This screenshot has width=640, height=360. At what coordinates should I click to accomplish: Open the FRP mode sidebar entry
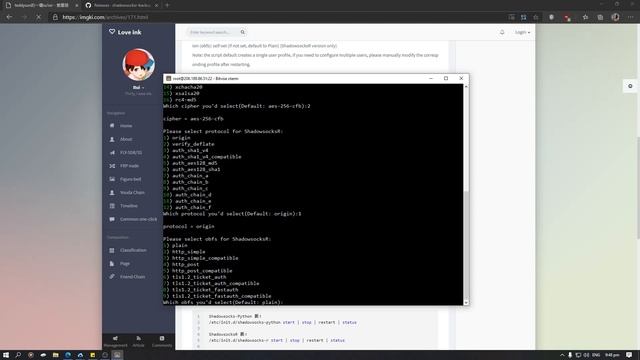(129, 166)
